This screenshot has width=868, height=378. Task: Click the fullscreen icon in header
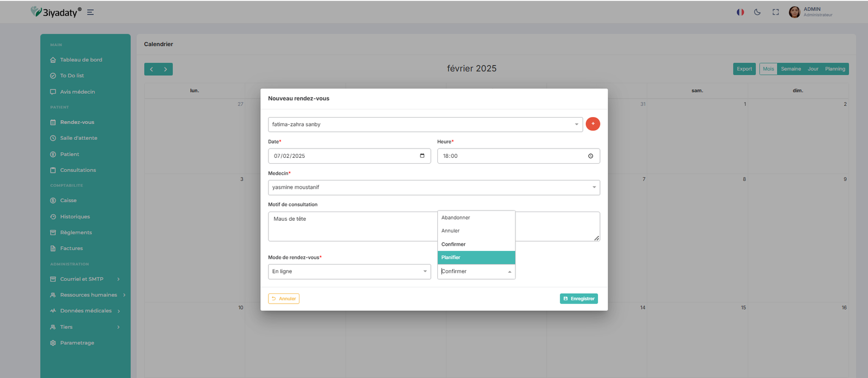pyautogui.click(x=776, y=12)
